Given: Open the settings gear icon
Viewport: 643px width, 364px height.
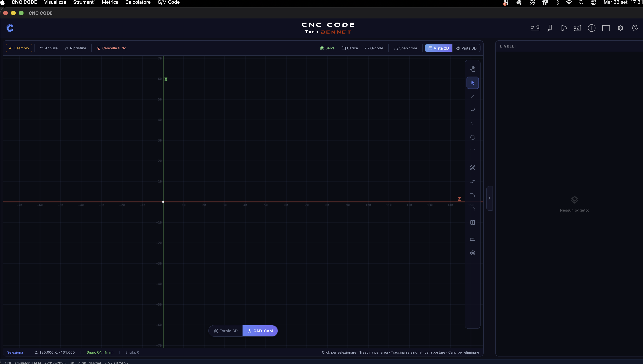Looking at the screenshot, I should (x=620, y=28).
